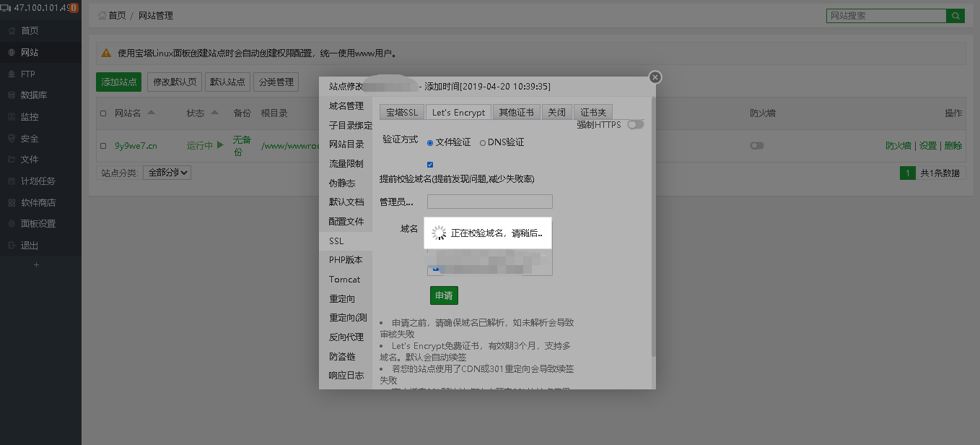980x445 pixels.
Task: Toggle 提前校验域名 checkbox
Action: 431,165
